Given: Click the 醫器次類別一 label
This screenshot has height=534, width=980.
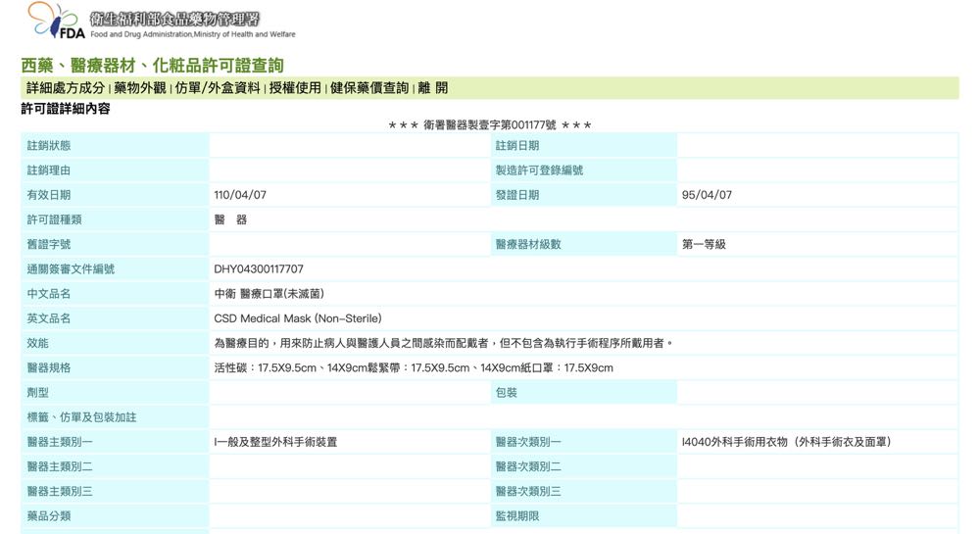Looking at the screenshot, I should pyautogui.click(x=528, y=442).
